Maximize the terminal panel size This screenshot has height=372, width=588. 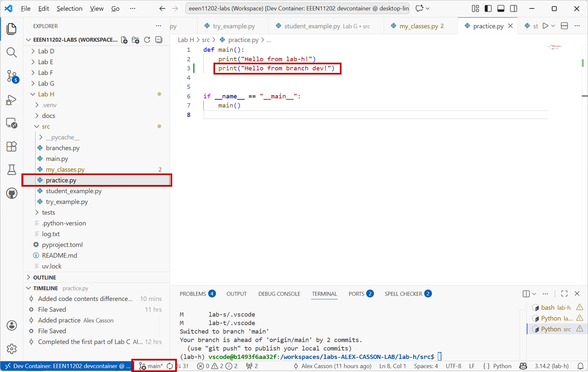point(564,294)
